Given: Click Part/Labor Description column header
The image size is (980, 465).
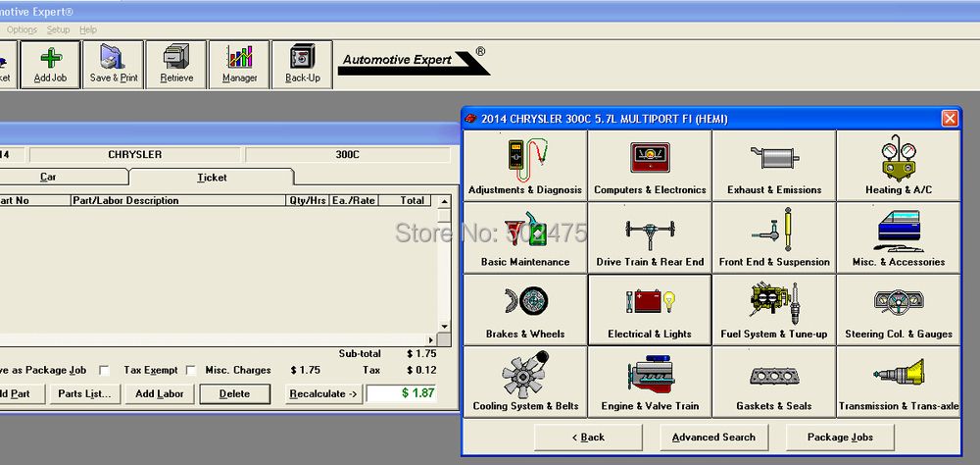Looking at the screenshot, I should pyautogui.click(x=177, y=201).
